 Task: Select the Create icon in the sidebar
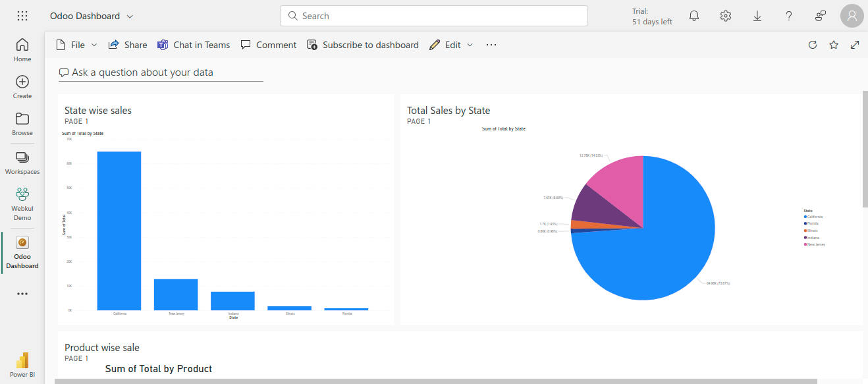pos(22,85)
